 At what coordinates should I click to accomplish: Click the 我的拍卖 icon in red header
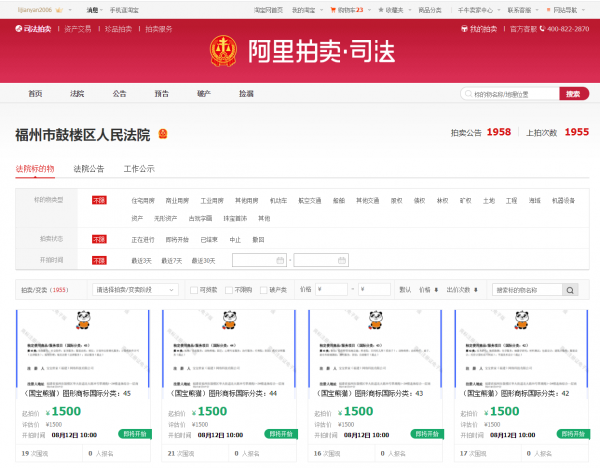coord(464,29)
